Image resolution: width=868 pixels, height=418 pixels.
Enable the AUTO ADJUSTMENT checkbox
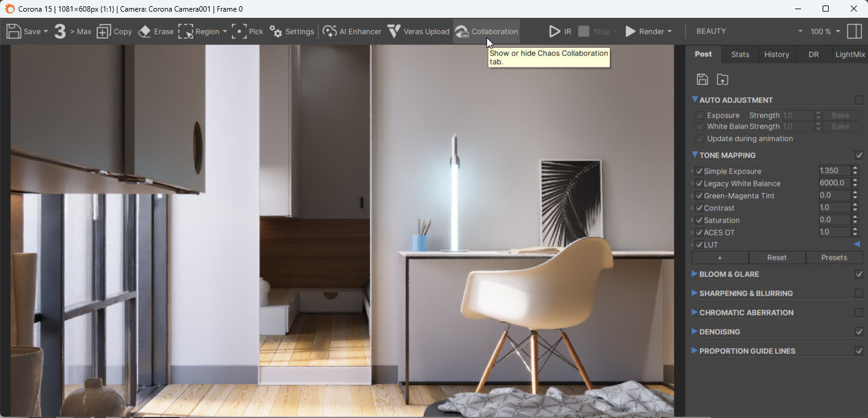point(859,100)
